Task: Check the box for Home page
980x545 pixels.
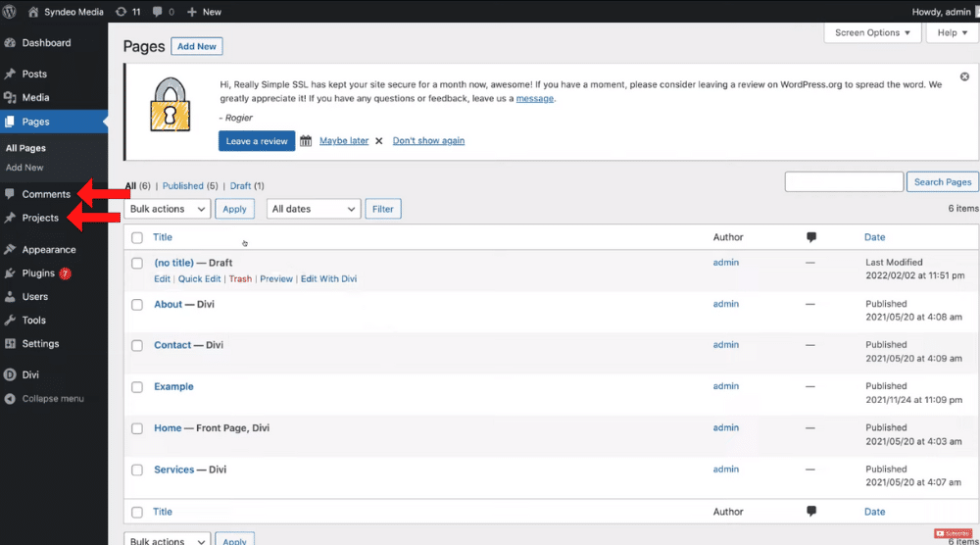Action: (137, 428)
